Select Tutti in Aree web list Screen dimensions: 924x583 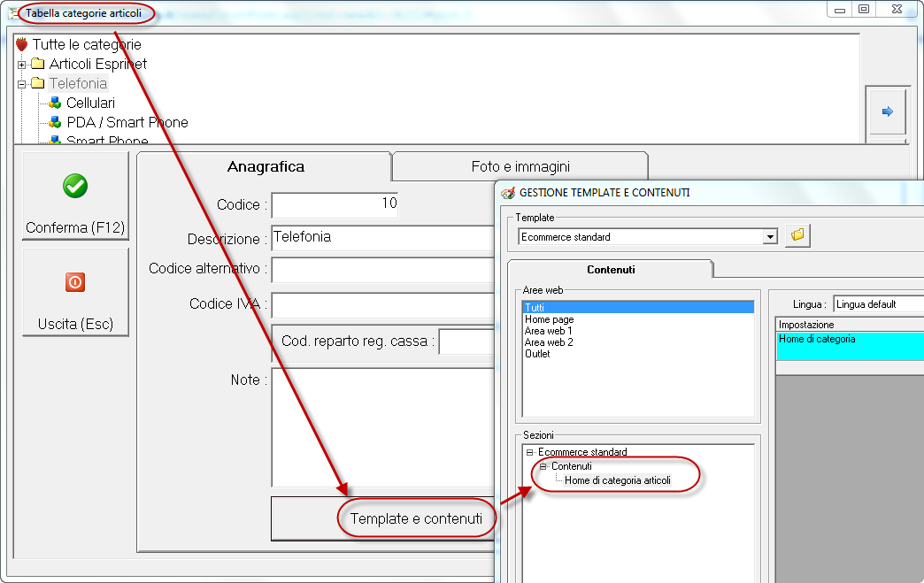click(x=638, y=307)
